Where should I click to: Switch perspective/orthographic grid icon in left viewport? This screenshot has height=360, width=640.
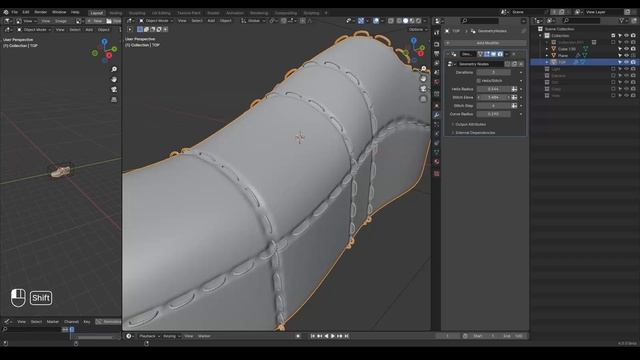pyautogui.click(x=114, y=100)
